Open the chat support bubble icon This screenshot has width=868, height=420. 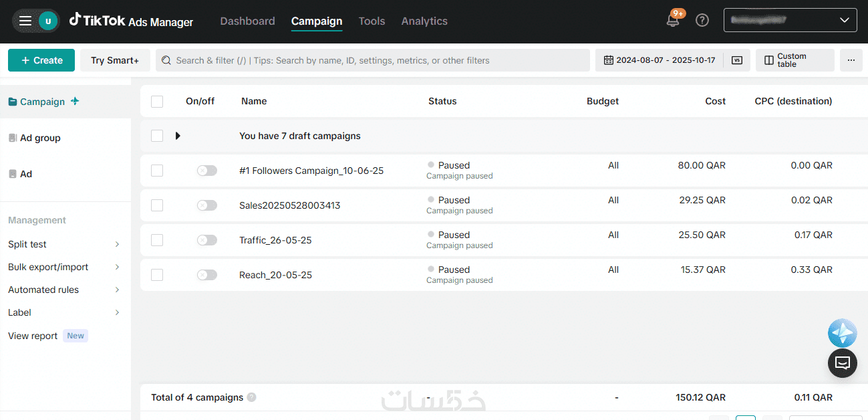(842, 363)
